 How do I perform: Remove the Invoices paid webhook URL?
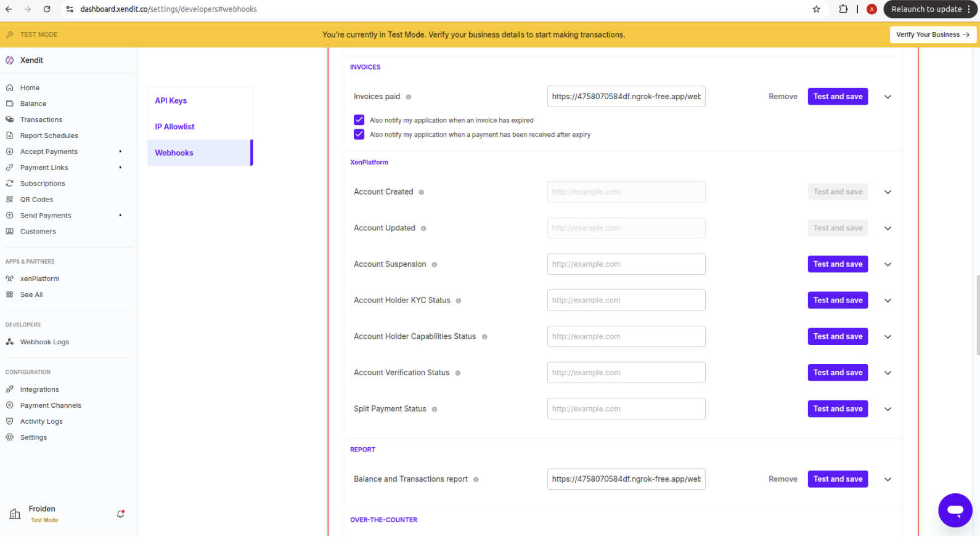point(783,97)
